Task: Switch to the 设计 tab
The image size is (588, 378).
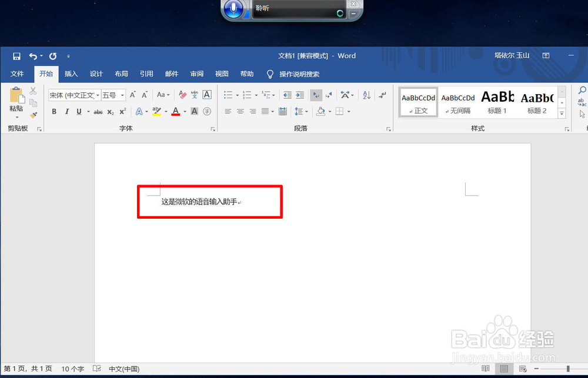Action: [x=96, y=74]
